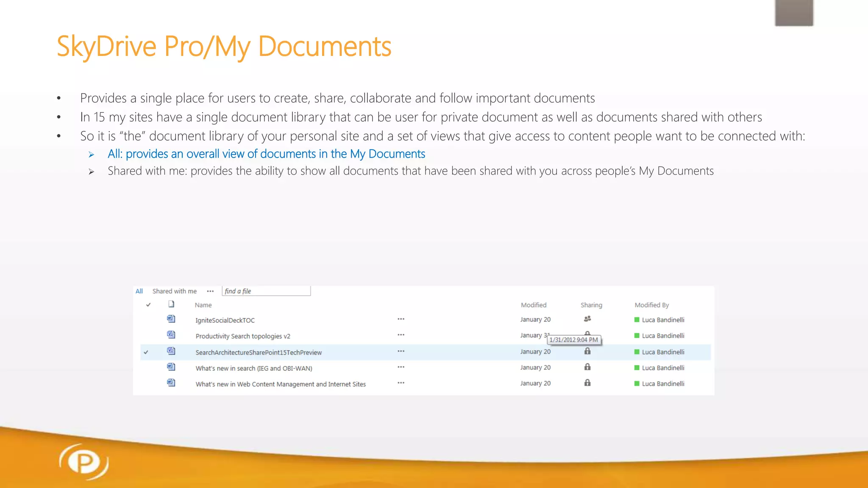Open the Word icon for SearchArchitectureSharePoint15TechPreview

click(x=171, y=351)
